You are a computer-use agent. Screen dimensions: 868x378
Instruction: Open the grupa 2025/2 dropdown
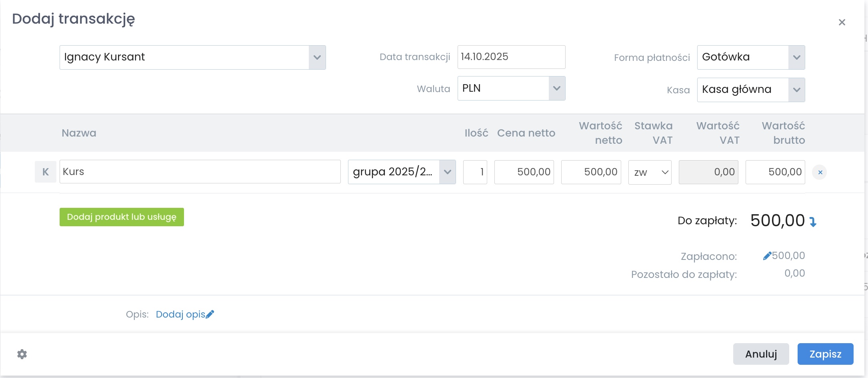[447, 172]
